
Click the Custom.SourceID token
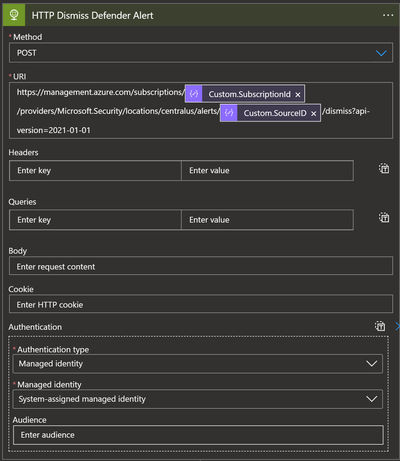coord(270,113)
